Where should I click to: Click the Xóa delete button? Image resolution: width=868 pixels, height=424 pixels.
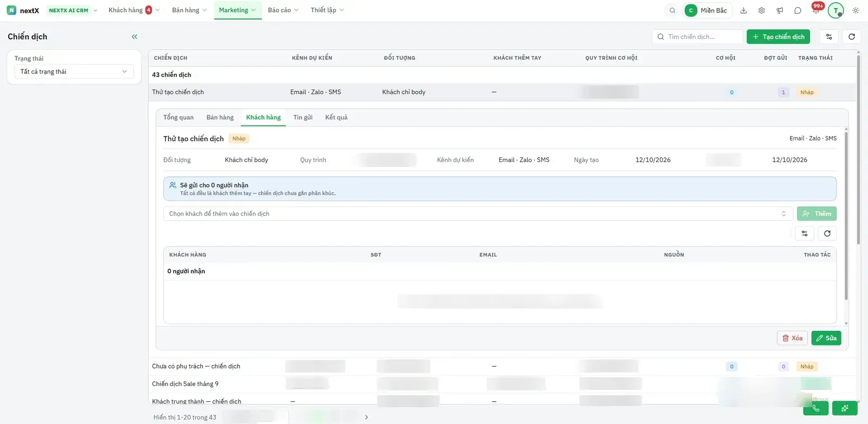792,338
